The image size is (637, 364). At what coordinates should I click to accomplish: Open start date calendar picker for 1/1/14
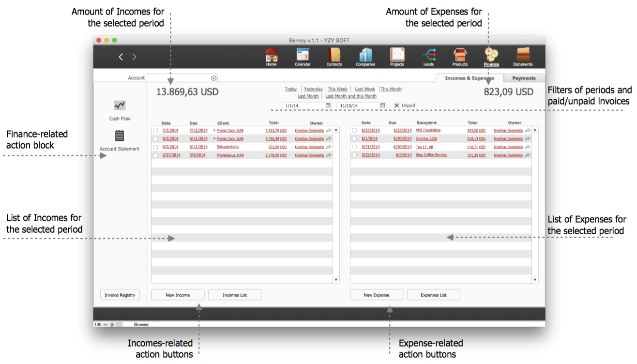[x=328, y=106]
